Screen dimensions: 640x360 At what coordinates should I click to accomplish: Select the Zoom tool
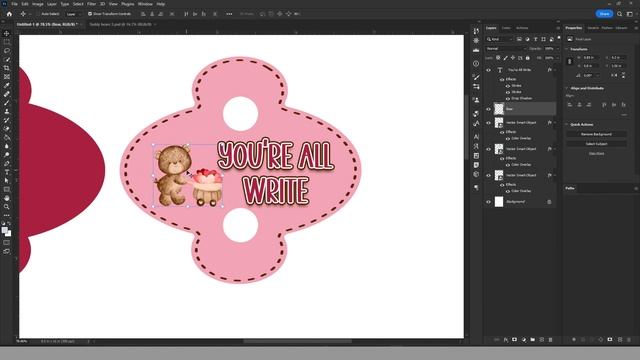click(7, 207)
